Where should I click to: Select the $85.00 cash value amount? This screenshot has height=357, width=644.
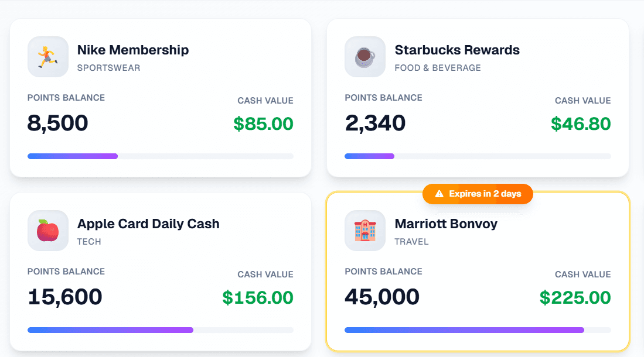point(263,123)
